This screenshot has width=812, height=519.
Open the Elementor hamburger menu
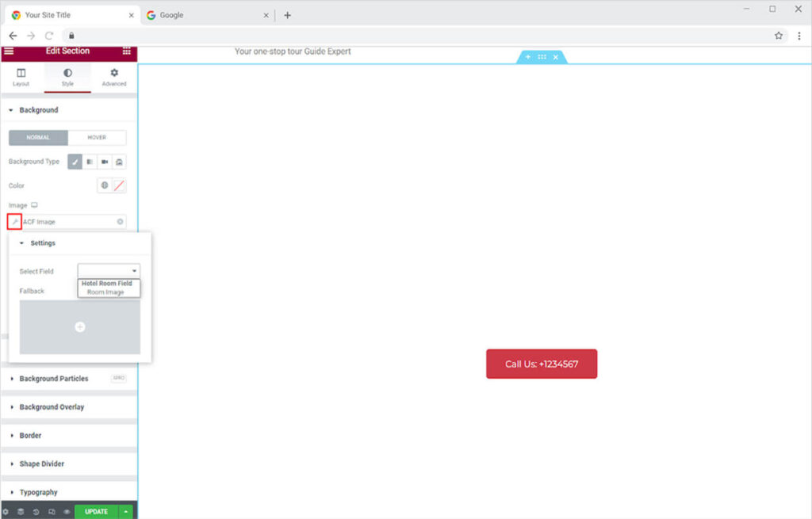coord(9,52)
